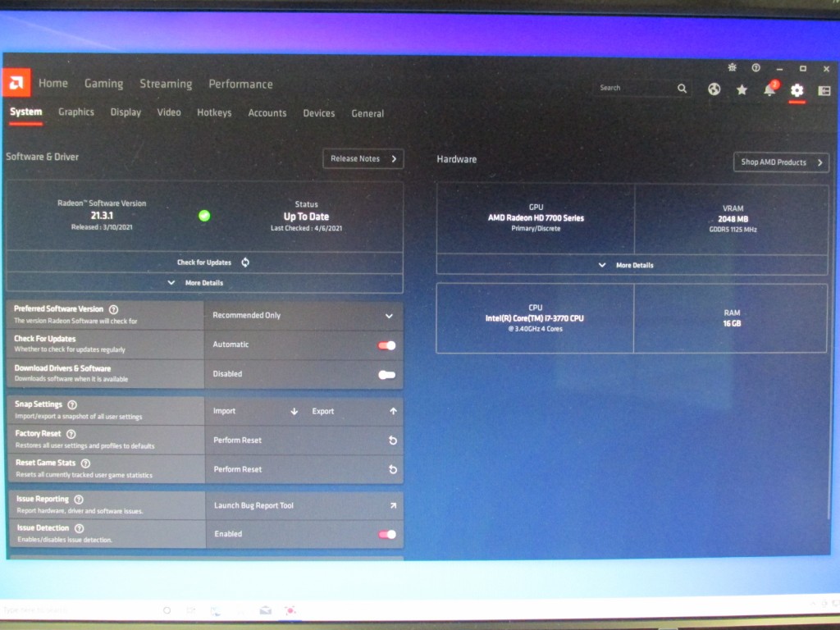Switch to the Display settings tab
Screen dimensions: 840x630
[x=126, y=112]
